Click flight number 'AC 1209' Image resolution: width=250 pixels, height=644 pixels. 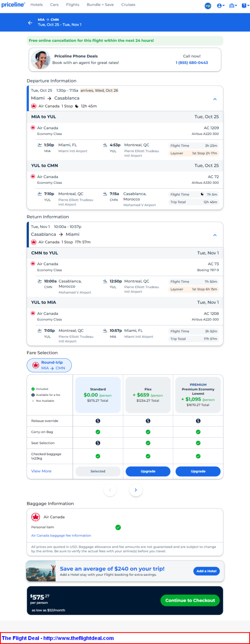click(211, 128)
